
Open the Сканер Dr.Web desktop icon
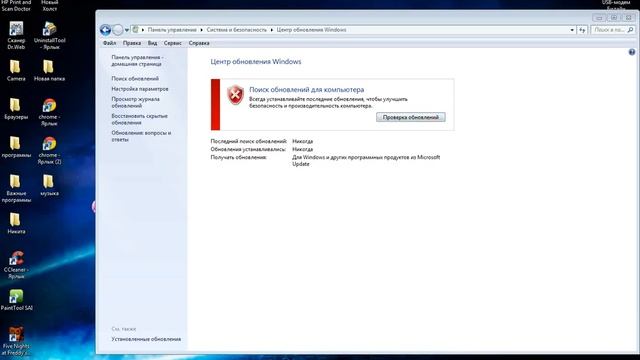pyautogui.click(x=16, y=36)
